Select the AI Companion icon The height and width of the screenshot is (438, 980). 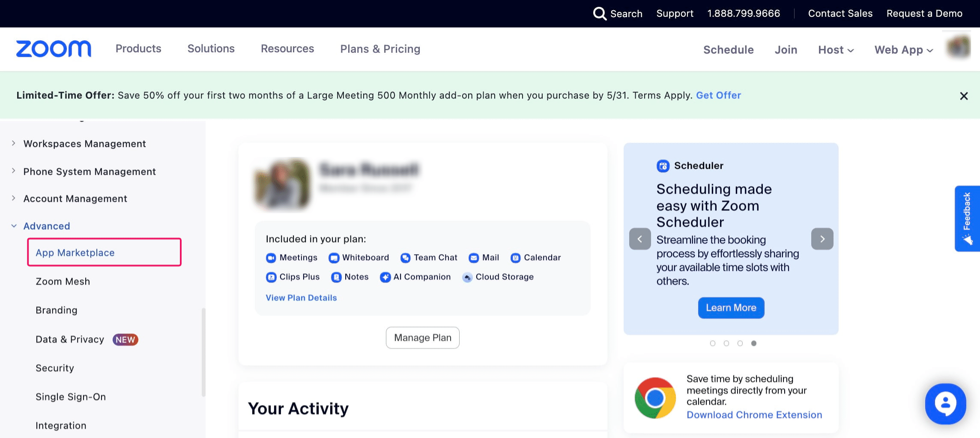[x=385, y=277]
